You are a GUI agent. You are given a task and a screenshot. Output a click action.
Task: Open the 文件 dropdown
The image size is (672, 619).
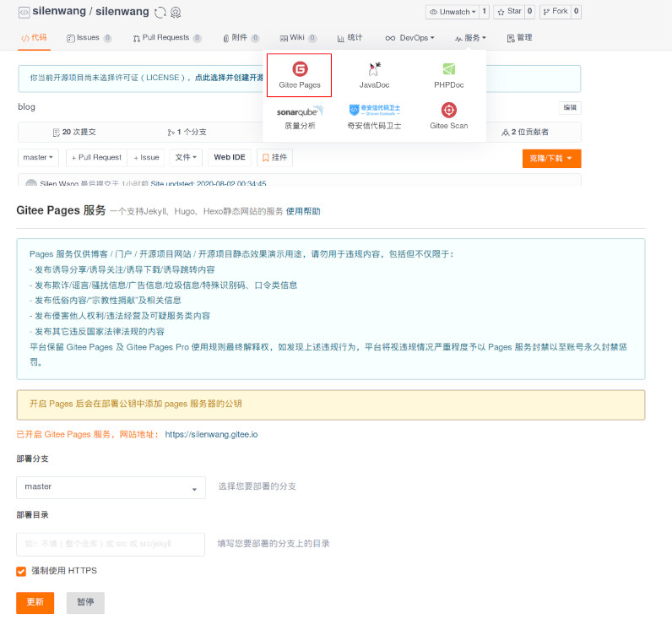[186, 157]
